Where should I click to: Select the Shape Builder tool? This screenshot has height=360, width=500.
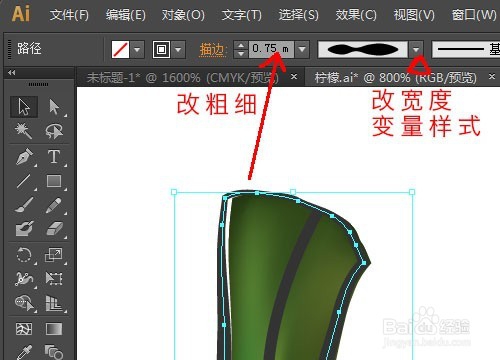(24, 303)
